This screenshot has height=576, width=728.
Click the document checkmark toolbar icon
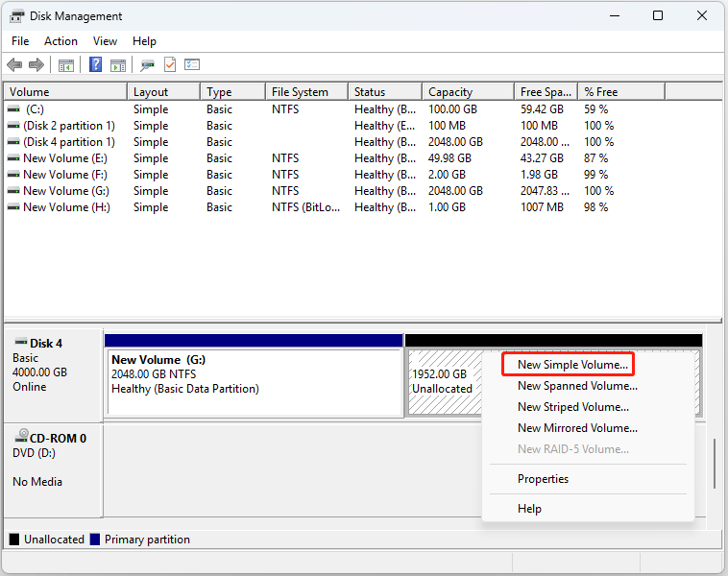[170, 64]
